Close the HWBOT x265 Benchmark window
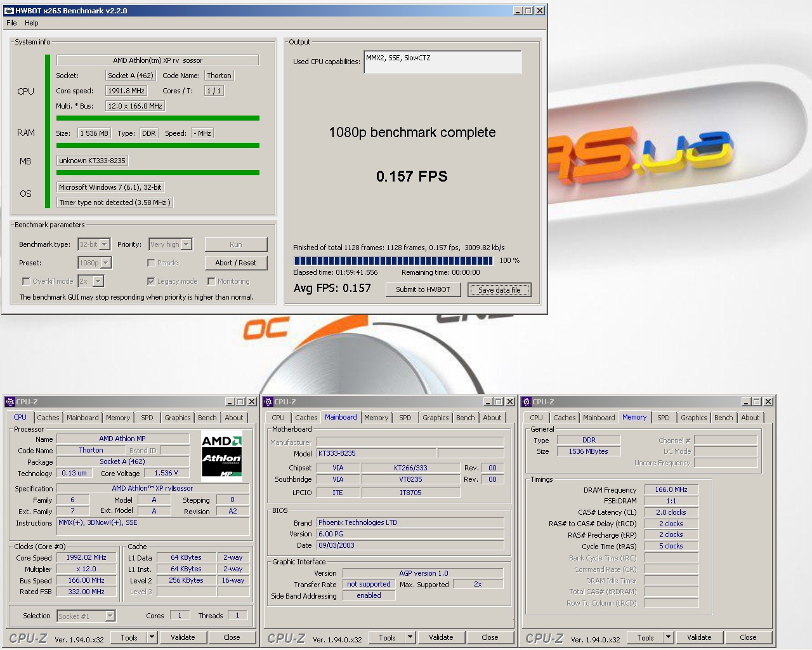This screenshot has width=812, height=650. tap(540, 11)
